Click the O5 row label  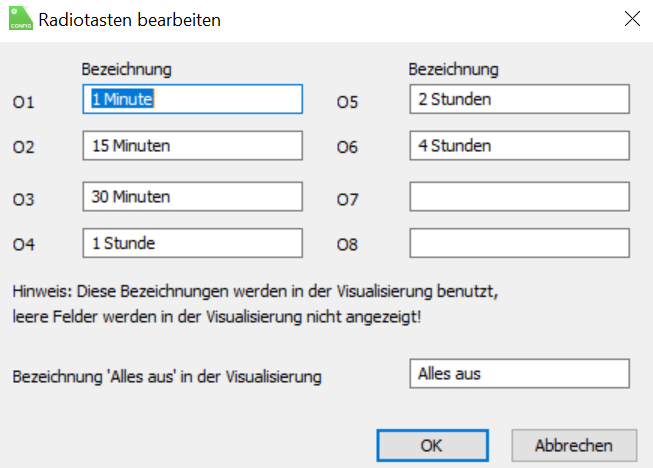pyautogui.click(x=348, y=103)
